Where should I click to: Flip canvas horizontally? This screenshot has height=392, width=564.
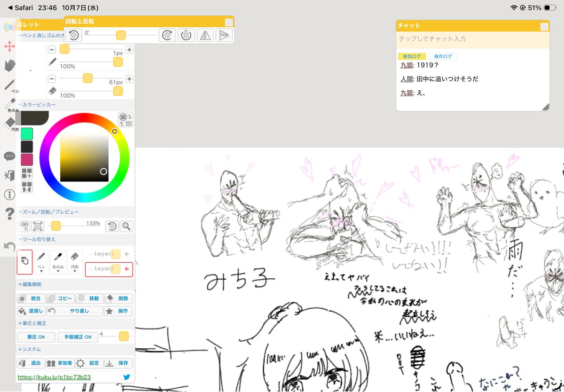pyautogui.click(x=205, y=35)
